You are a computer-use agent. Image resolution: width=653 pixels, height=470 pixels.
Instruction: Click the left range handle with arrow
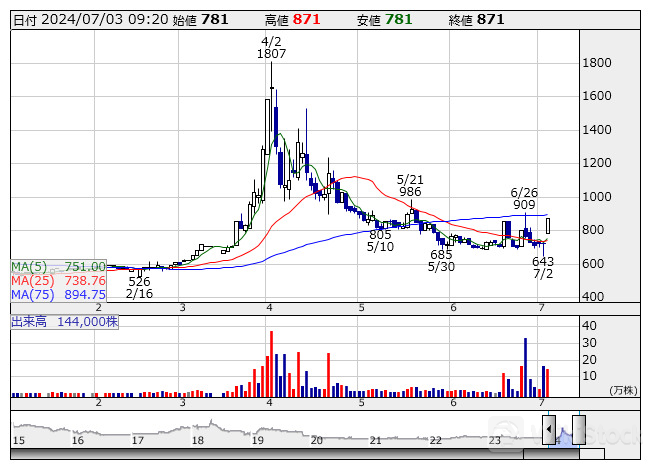point(549,429)
